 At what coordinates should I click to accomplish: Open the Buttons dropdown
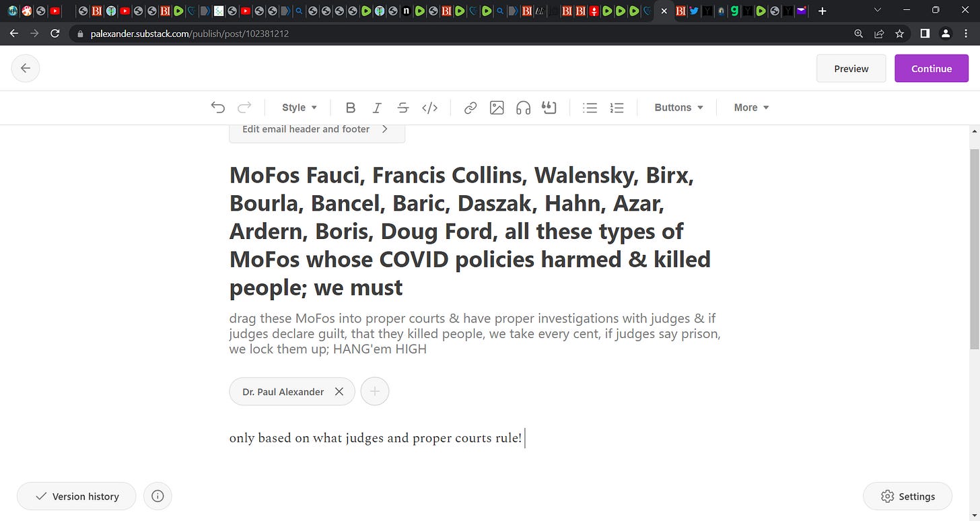[678, 108]
